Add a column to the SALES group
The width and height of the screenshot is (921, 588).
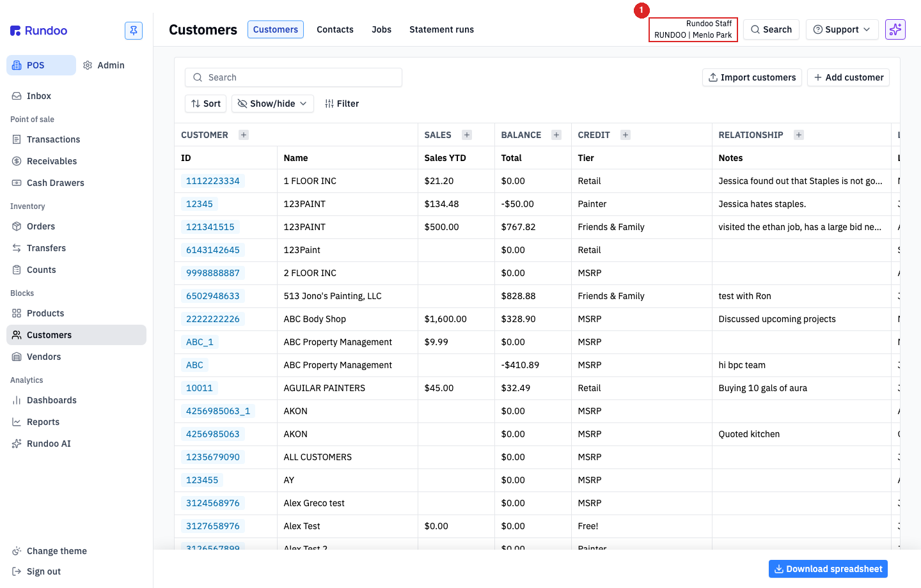pos(467,135)
